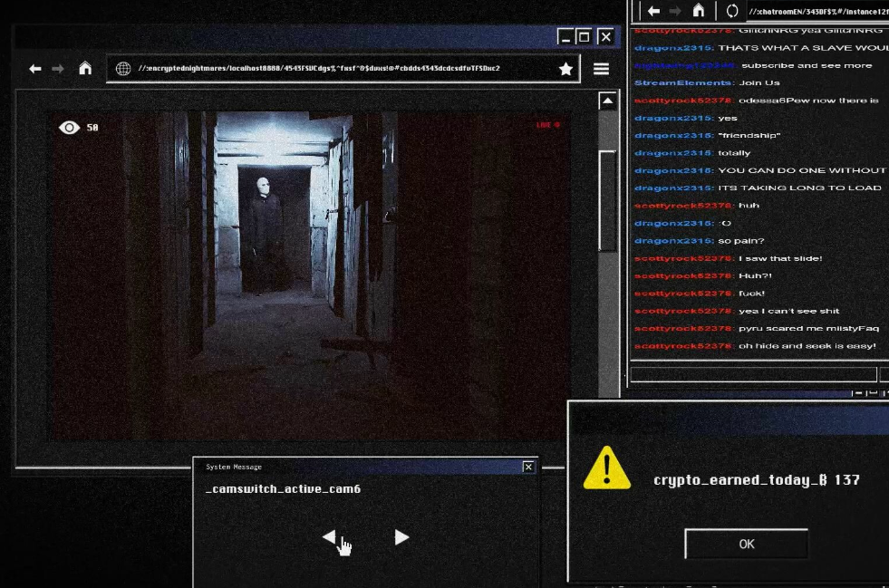The height and width of the screenshot is (588, 889).
Task: Click the back arrow in the main browser
Action: [x=35, y=69]
